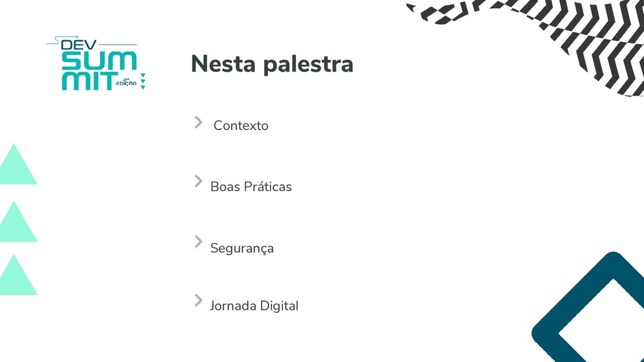
Task: Click the chevron bullet beside Contexto
Action: tap(198, 123)
